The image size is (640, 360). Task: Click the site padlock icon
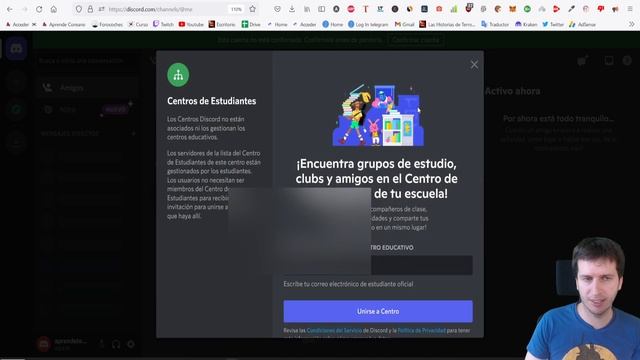[x=90, y=9]
